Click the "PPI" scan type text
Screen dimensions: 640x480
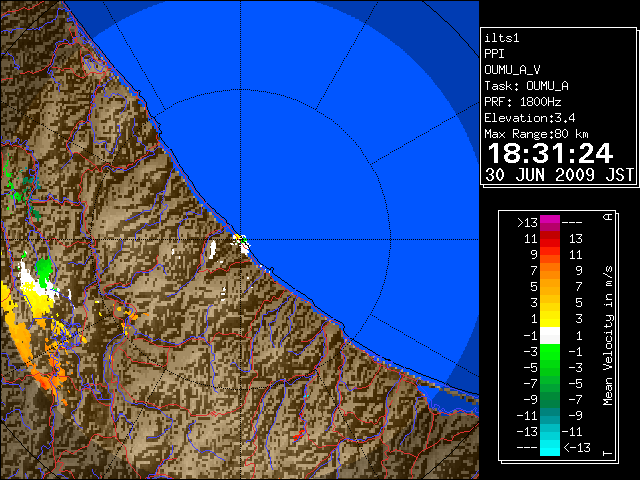494,54
